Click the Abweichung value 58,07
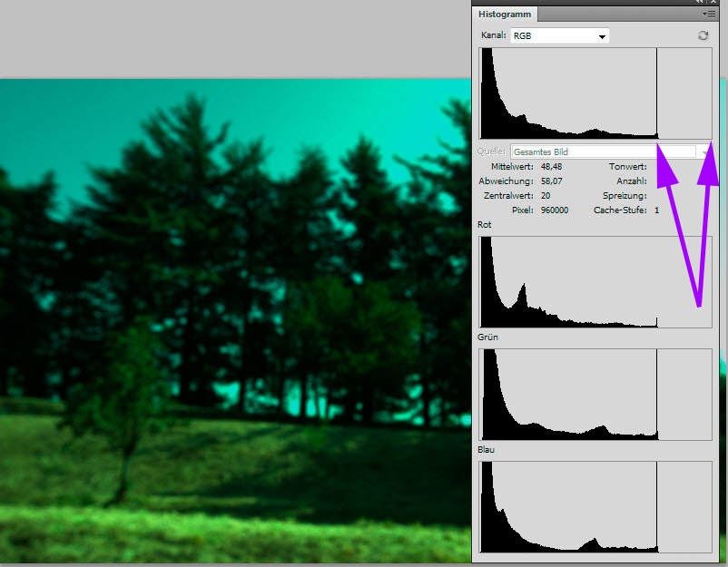This screenshot has width=728, height=567. [551, 181]
